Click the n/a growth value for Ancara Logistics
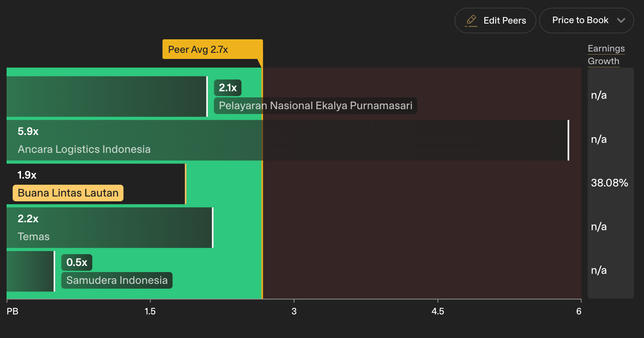Screen dimensions: 644x338 point(599,139)
